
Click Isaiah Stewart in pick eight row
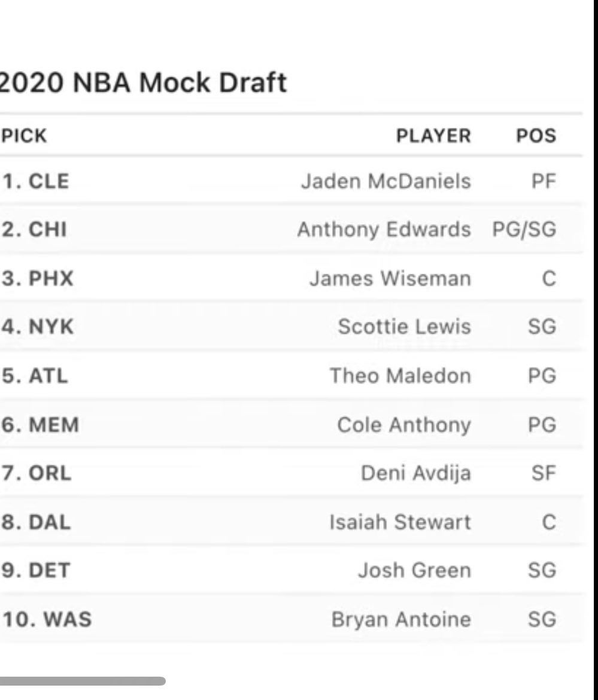[400, 522]
